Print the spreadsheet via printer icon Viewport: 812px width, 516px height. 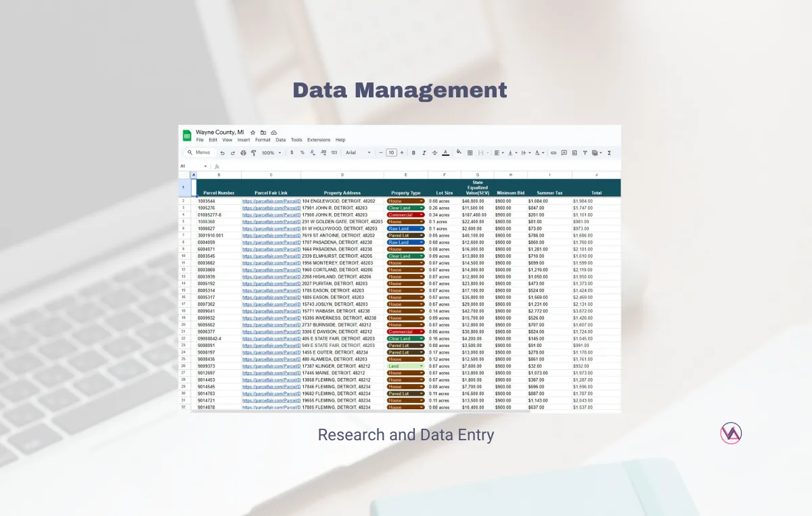[x=244, y=153]
